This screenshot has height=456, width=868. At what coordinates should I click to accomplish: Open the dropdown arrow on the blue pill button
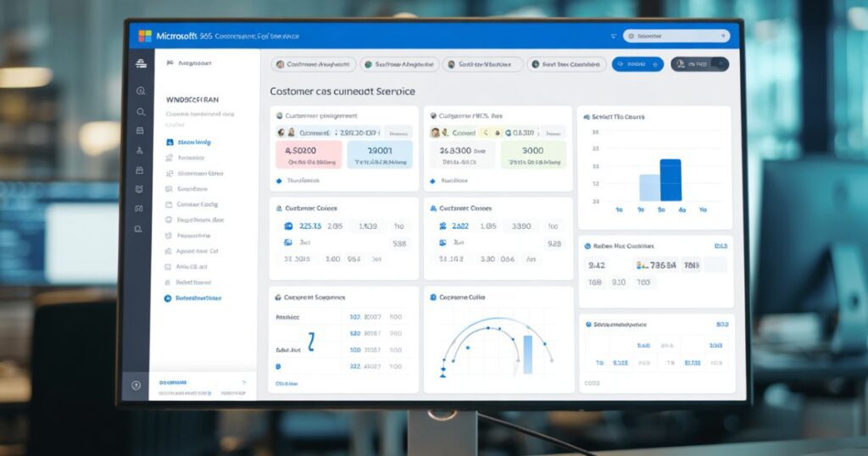click(x=655, y=64)
